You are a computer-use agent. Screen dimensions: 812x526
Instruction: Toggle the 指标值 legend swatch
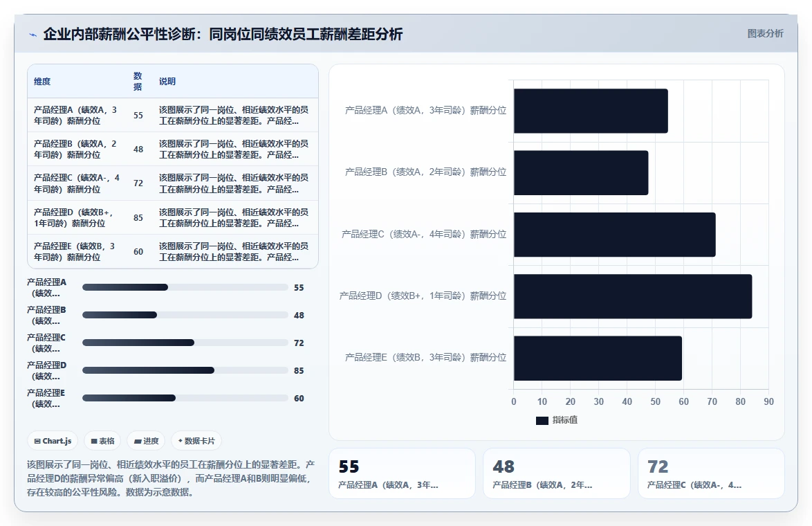coord(542,420)
